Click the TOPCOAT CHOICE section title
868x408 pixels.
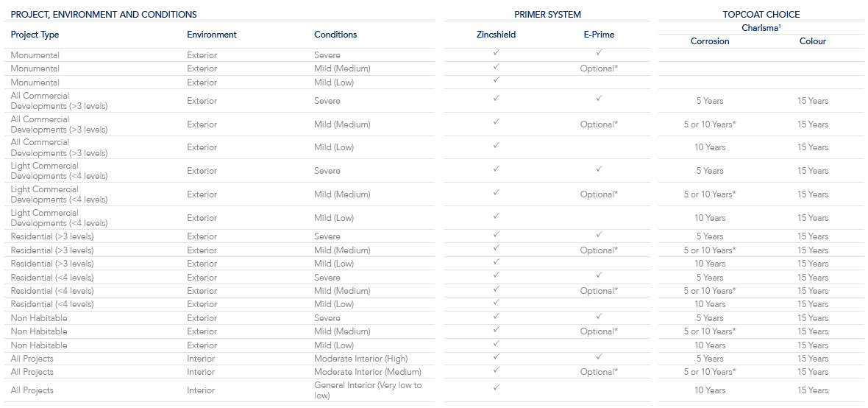(761, 14)
